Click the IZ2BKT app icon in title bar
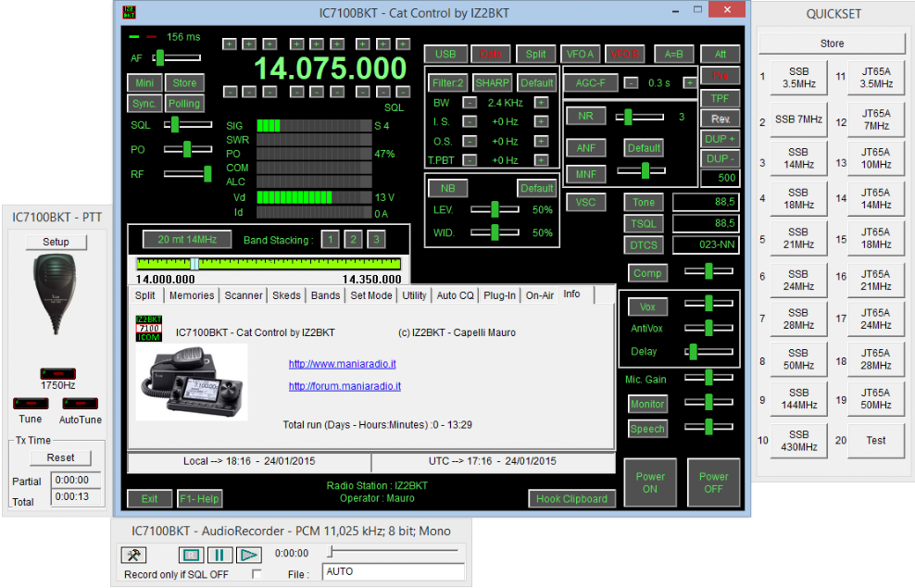The height and width of the screenshot is (588, 915). tap(129, 12)
